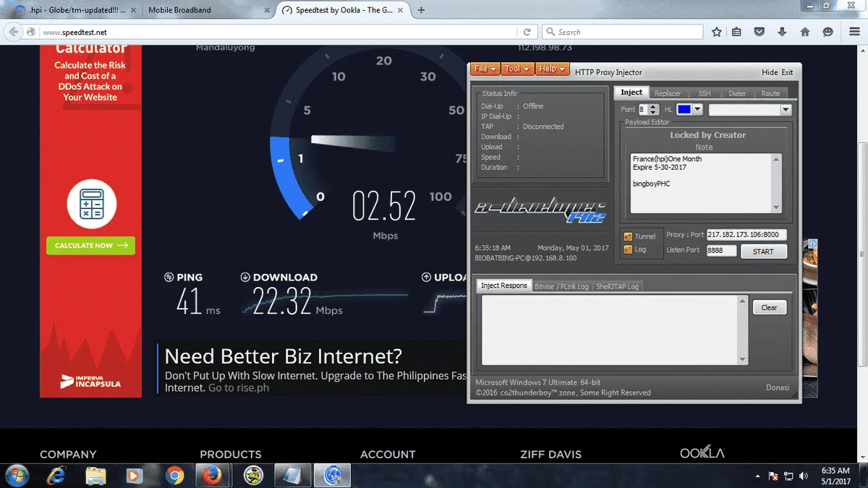Screen dimensions: 868x488
Task: Go back using Firefox back arrow
Action: pos(13,32)
